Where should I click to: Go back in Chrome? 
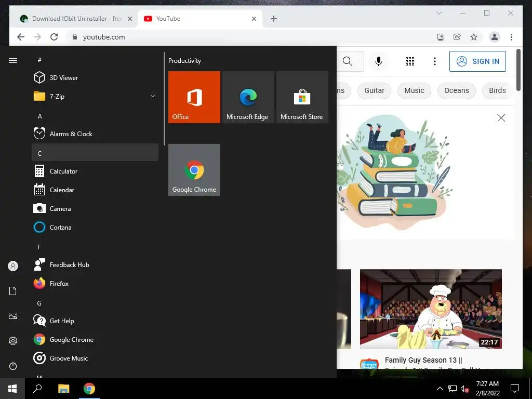[x=21, y=37]
